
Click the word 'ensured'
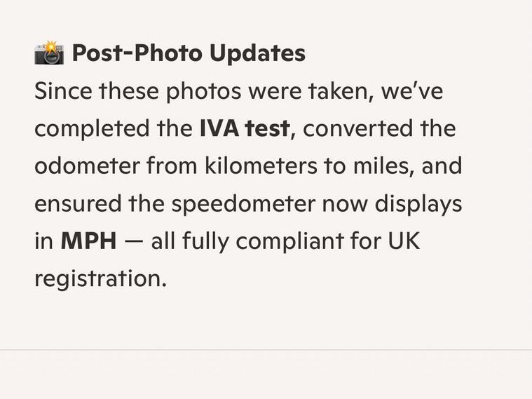(78, 203)
